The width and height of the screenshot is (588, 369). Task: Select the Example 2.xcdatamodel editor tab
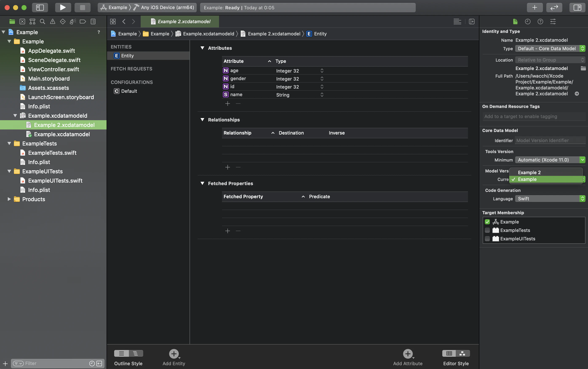pos(180,22)
